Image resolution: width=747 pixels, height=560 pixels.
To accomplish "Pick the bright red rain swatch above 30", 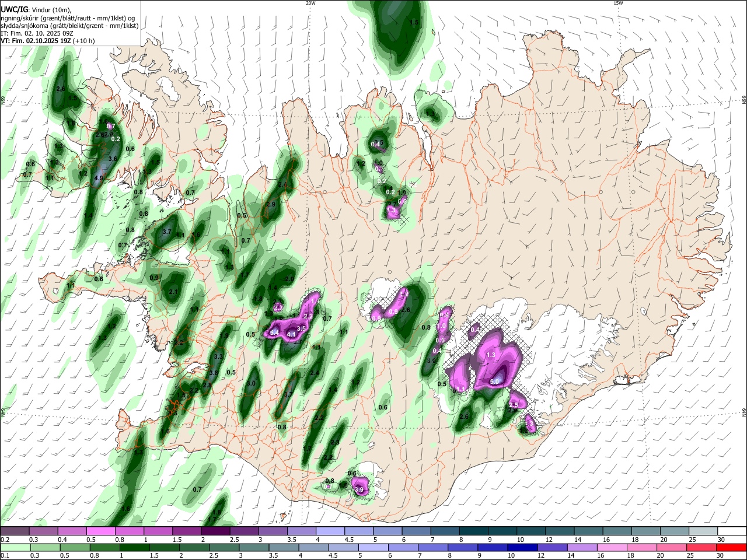I will pos(732,547).
